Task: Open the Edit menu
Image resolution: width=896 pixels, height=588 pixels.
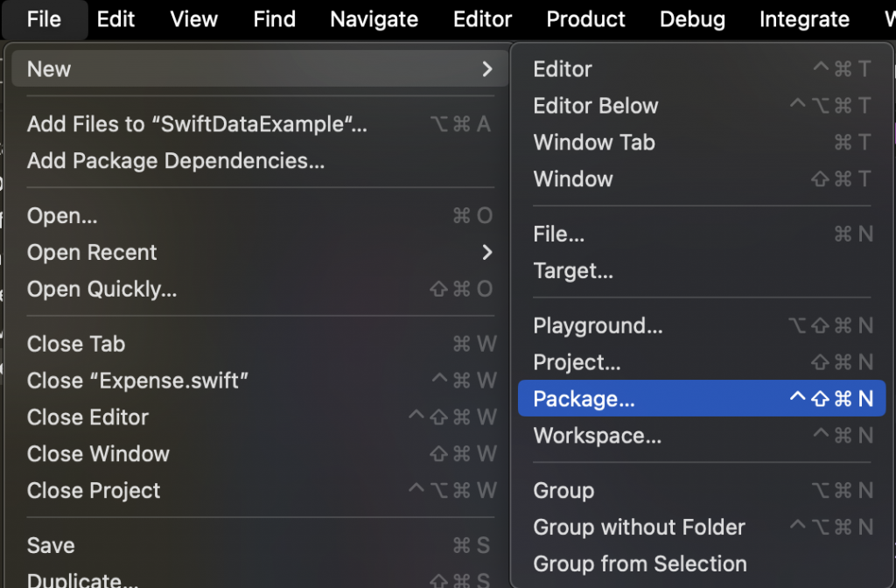Action: pos(115,19)
